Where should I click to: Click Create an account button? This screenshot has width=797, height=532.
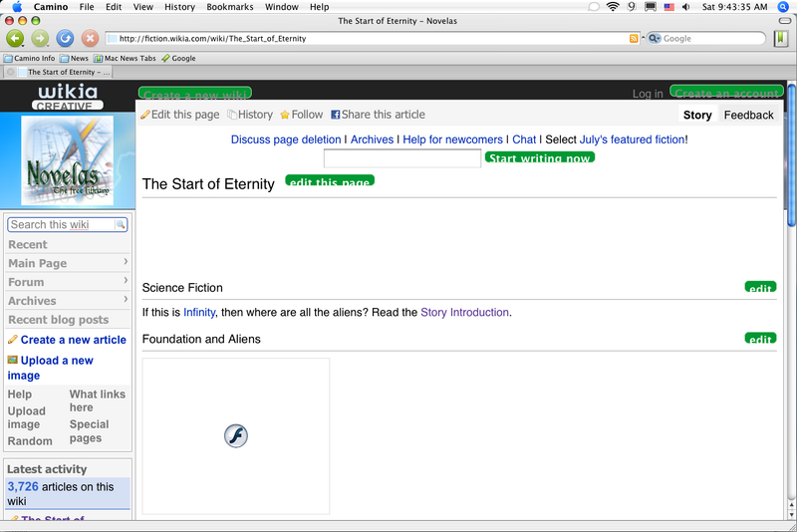(726, 92)
